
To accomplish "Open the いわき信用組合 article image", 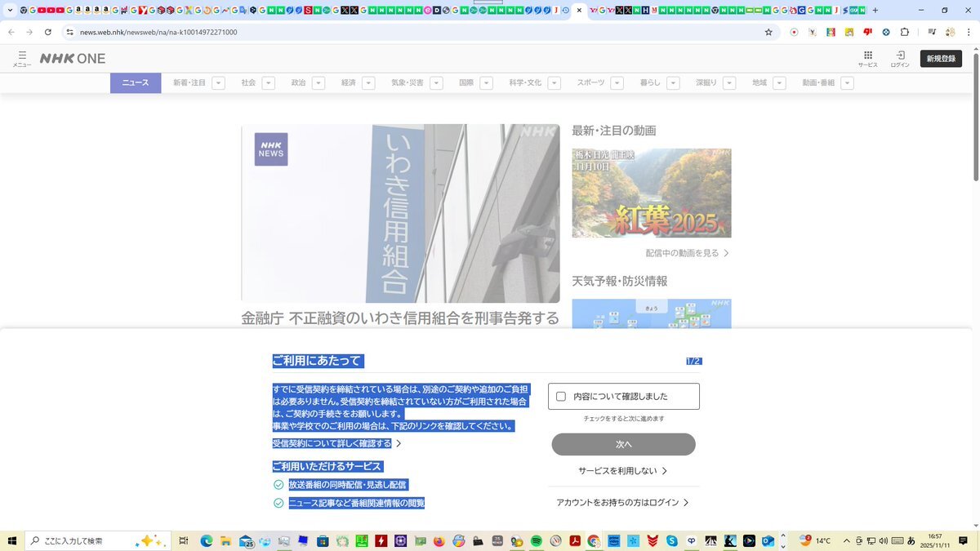I will 400,214.
